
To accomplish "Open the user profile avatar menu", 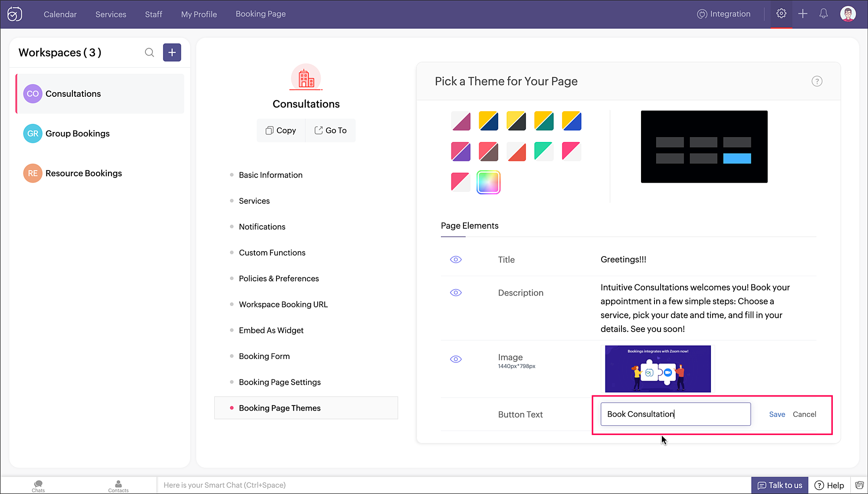I will [848, 14].
